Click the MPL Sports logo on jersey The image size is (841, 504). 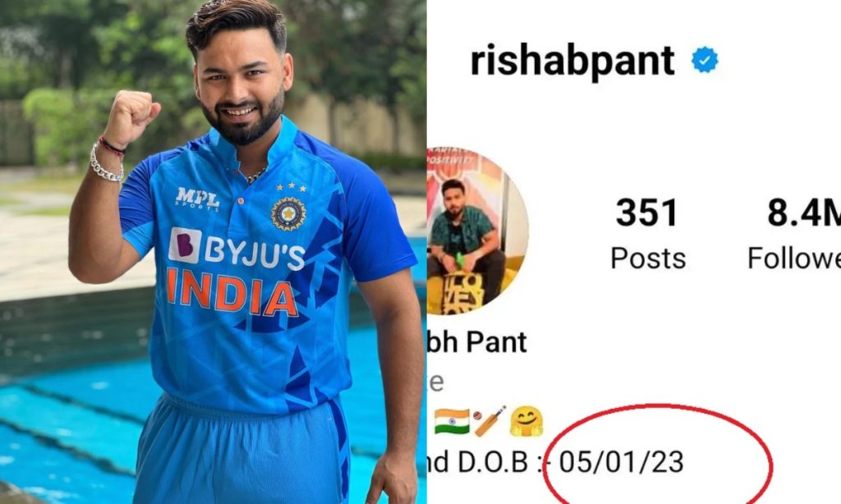coord(197,199)
